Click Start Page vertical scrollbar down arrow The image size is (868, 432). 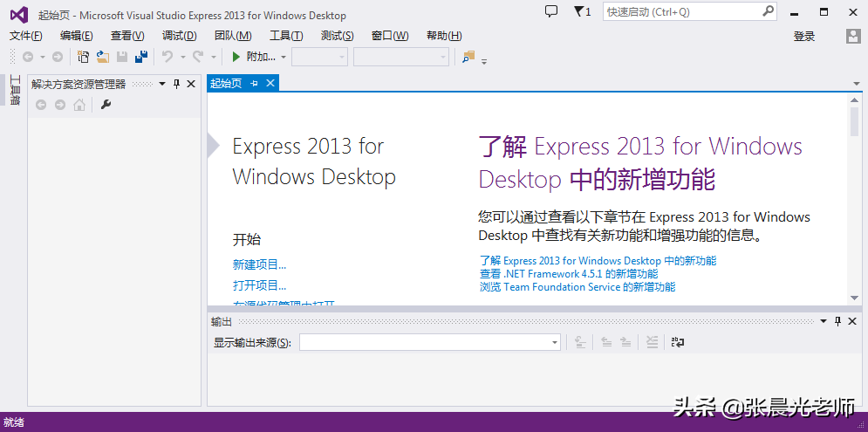coord(855,298)
